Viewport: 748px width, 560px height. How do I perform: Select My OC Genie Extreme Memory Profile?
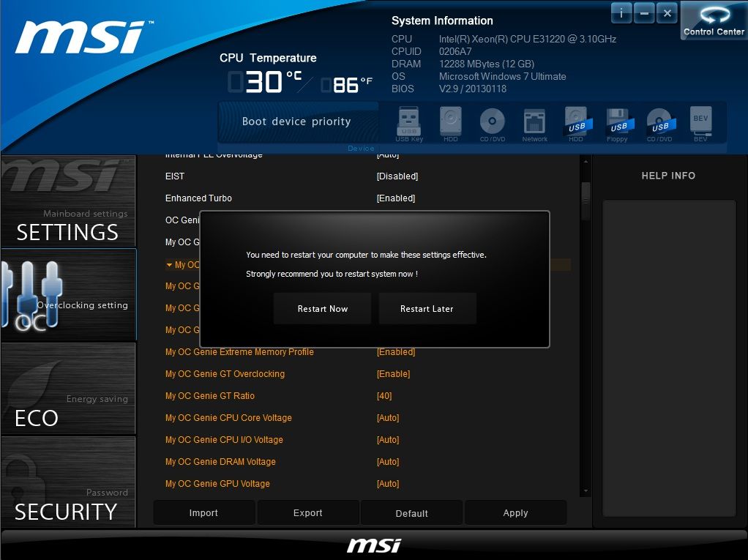[239, 351]
